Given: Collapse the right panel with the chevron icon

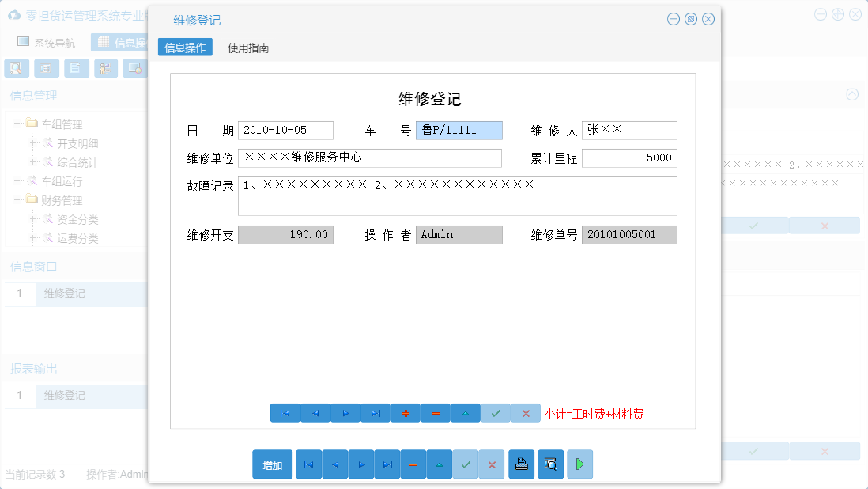Looking at the screenshot, I should point(851,94).
